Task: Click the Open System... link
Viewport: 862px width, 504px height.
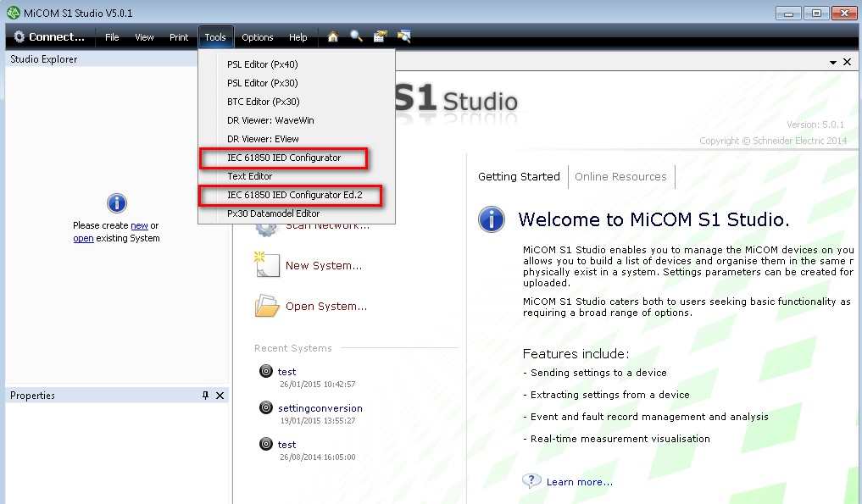Action: pos(326,306)
